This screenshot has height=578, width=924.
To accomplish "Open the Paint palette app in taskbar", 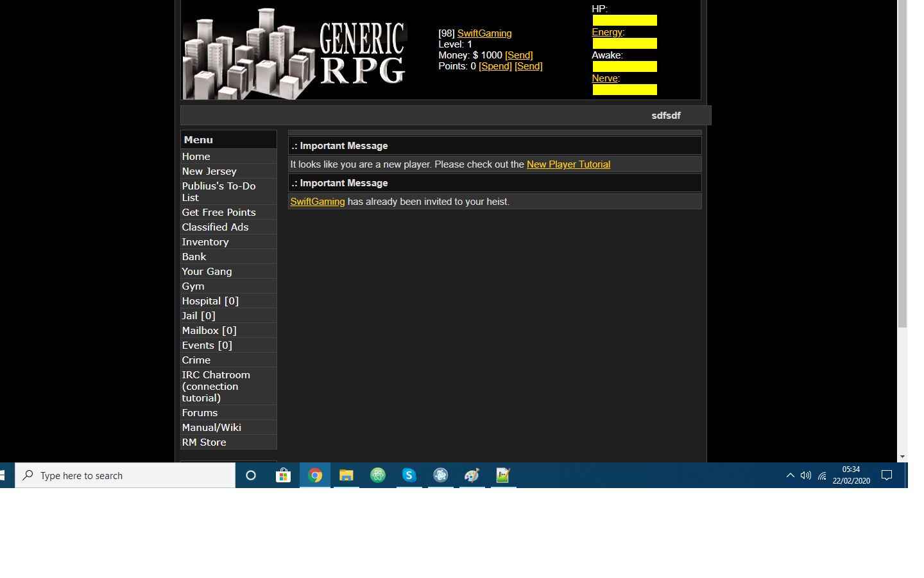I will (x=472, y=475).
